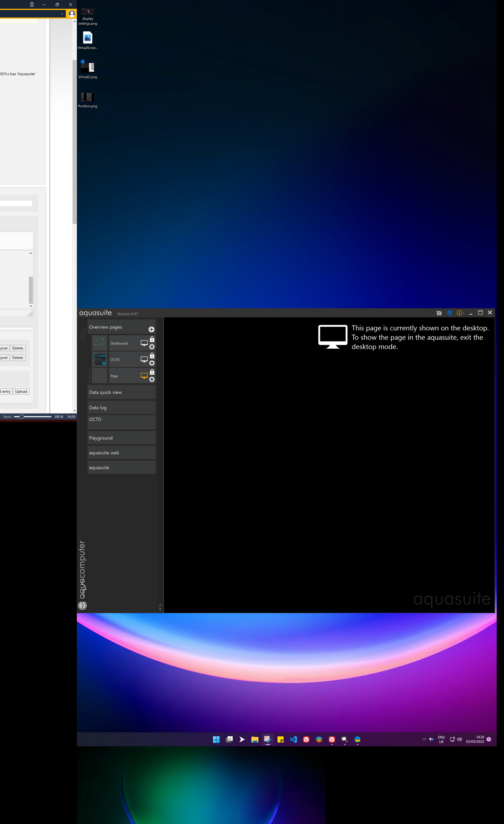Click the Reset zoom button
Image resolution: width=504 pixels, height=824 pixels.
[7, 417]
